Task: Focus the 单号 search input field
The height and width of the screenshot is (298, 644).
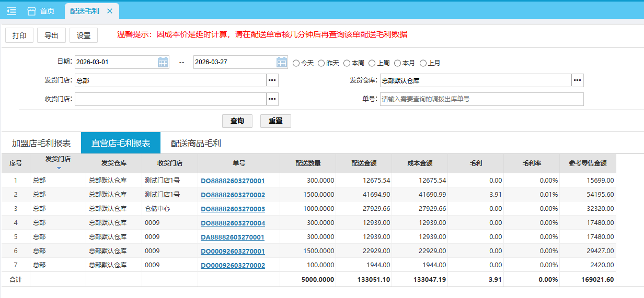Action: tap(481, 99)
